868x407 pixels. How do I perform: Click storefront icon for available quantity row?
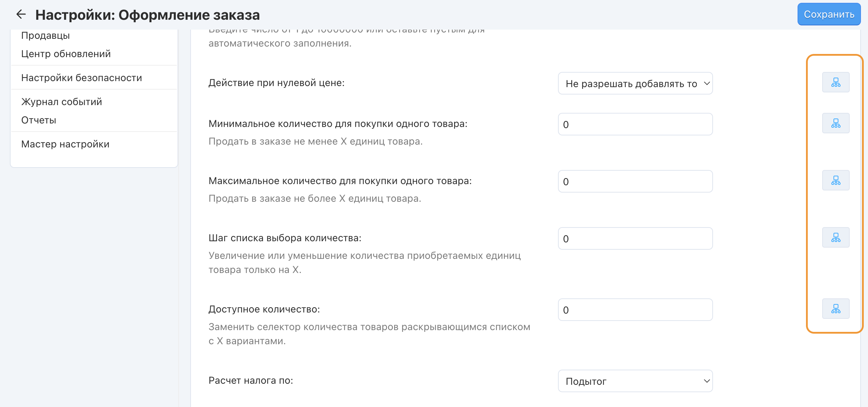836,309
